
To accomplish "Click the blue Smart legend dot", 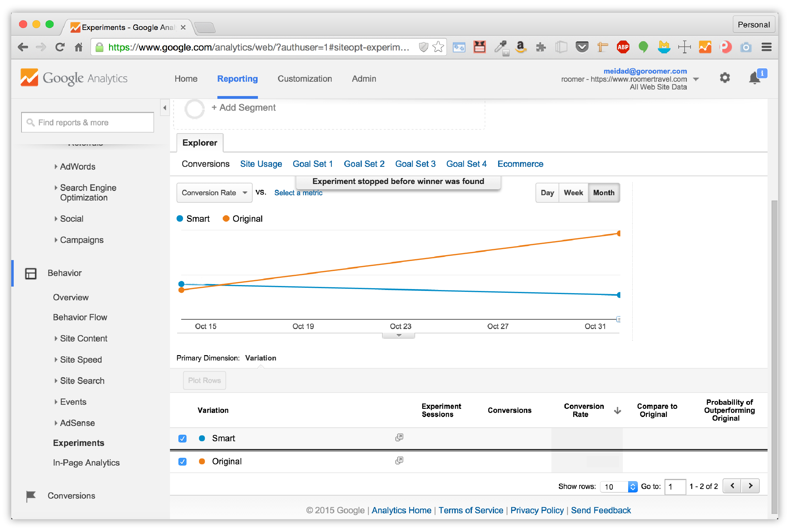I will click(x=180, y=219).
